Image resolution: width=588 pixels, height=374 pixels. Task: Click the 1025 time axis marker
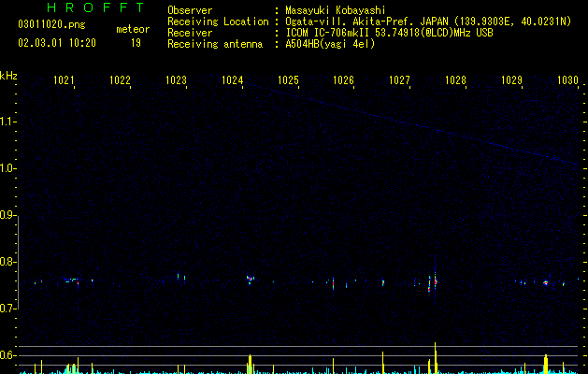[288, 80]
